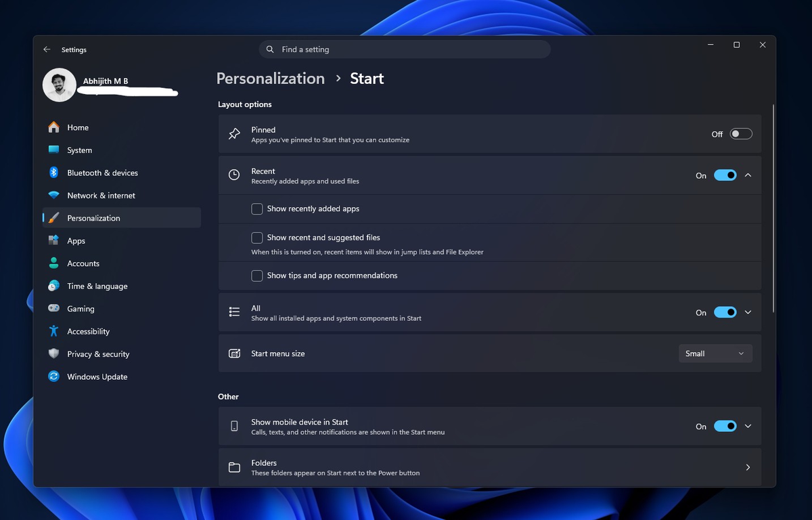Maximize the Settings window
Screen dimensions: 812x520
pos(736,45)
